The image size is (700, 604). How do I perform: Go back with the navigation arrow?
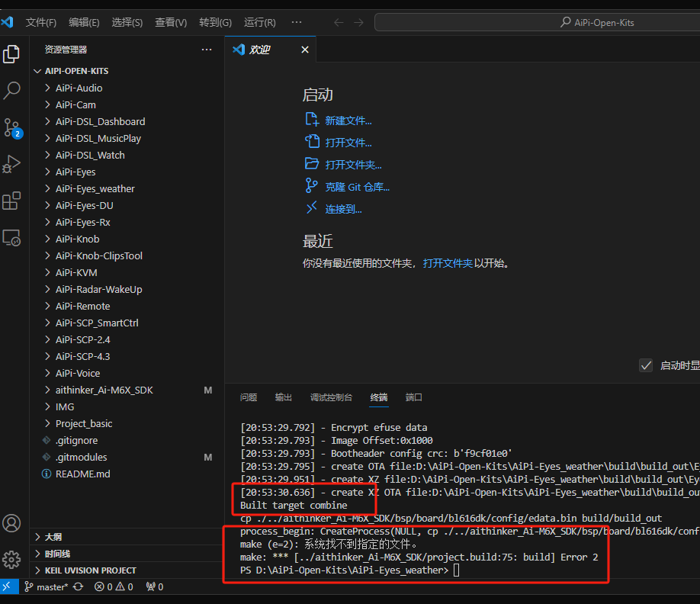[339, 22]
